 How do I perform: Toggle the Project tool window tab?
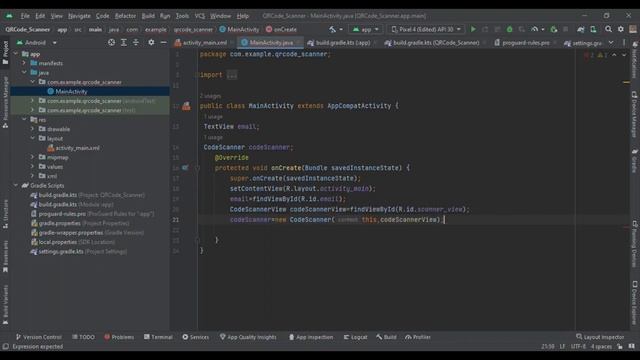point(5,52)
